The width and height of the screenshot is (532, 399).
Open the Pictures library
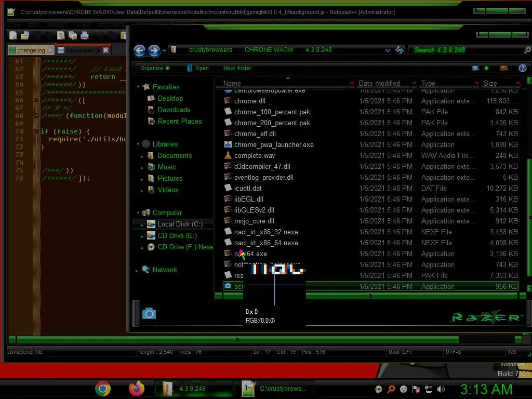[170, 179]
